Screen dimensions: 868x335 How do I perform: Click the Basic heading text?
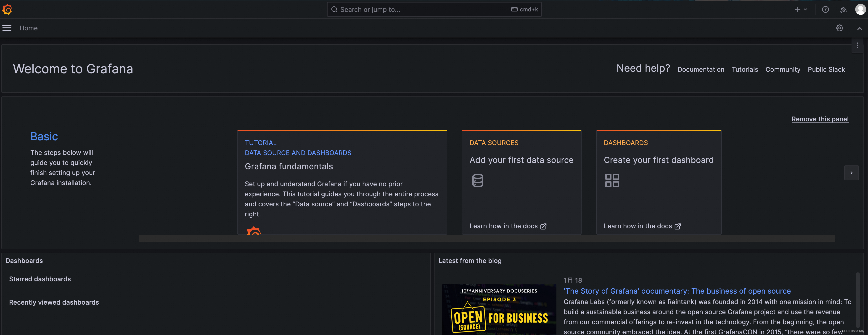(x=44, y=136)
